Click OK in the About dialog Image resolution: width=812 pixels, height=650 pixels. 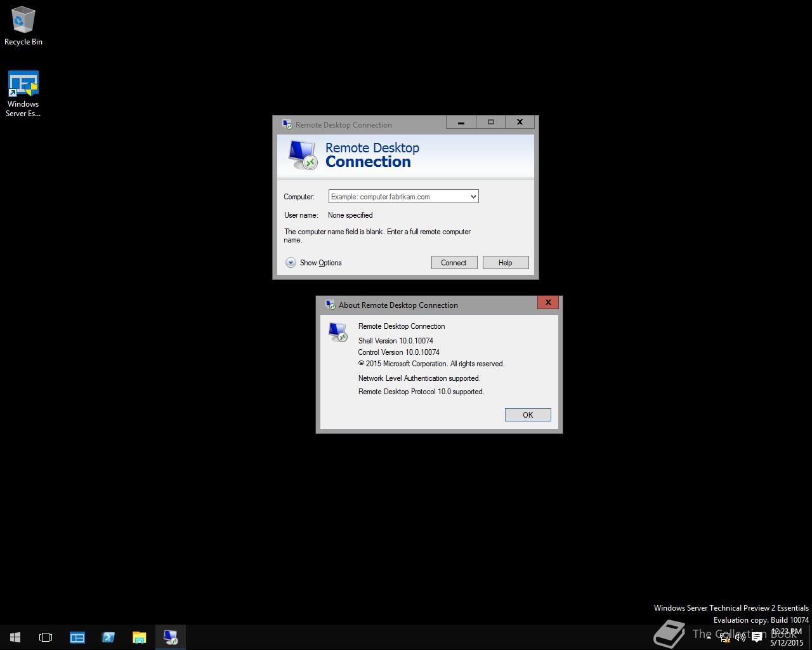click(528, 415)
